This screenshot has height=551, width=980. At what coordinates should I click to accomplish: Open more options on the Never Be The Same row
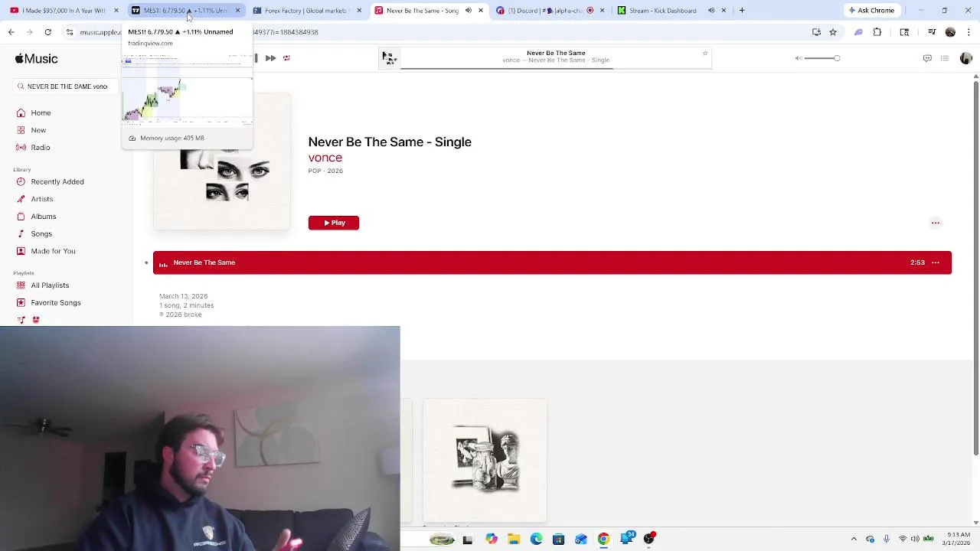[x=936, y=262]
